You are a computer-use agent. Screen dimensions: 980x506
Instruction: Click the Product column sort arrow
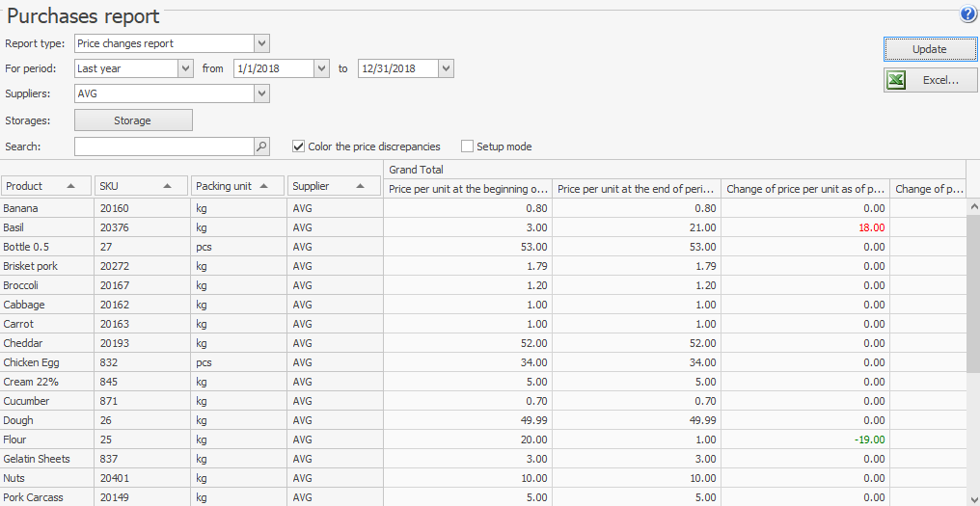[x=71, y=186]
